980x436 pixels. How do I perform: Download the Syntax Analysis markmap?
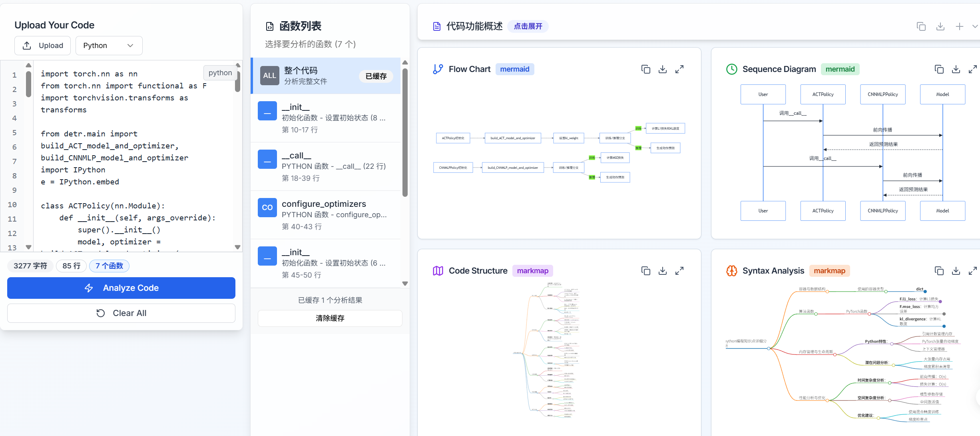pos(956,270)
